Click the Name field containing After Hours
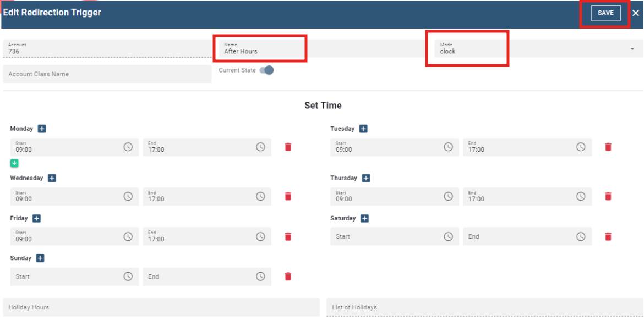644x321 pixels. (x=260, y=49)
